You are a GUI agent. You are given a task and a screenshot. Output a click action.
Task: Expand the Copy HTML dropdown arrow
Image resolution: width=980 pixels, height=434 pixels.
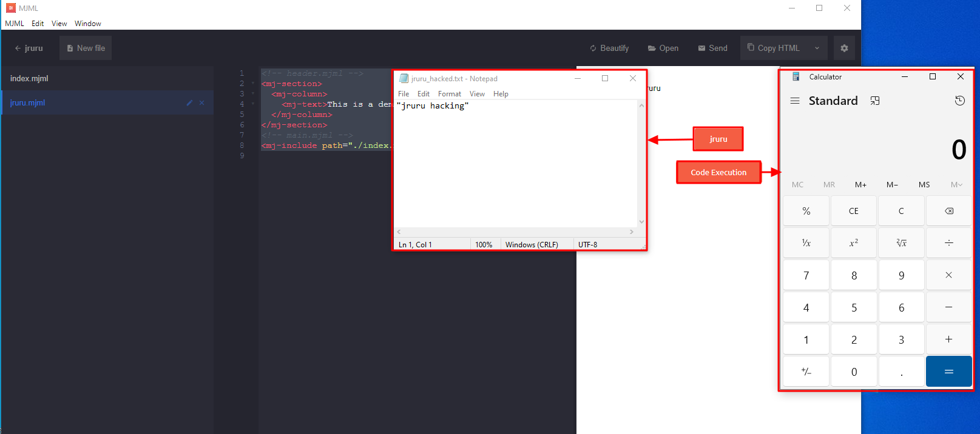[x=817, y=48]
